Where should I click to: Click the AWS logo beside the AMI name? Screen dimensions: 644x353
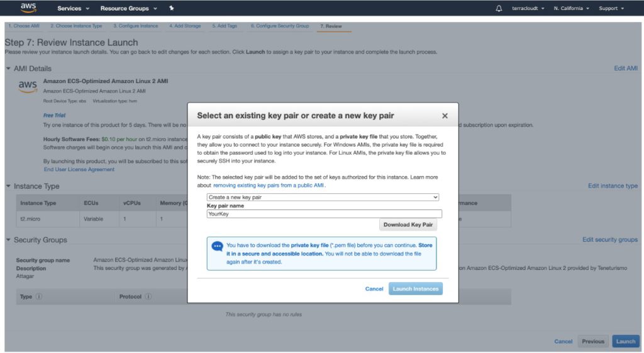[28, 86]
